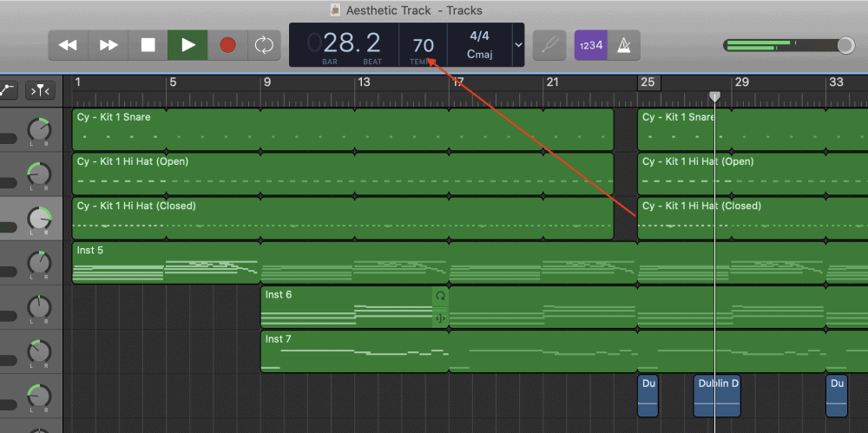The height and width of the screenshot is (433, 868).
Task: Click the pan knob of the Inst 5 track
Action: tap(39, 262)
